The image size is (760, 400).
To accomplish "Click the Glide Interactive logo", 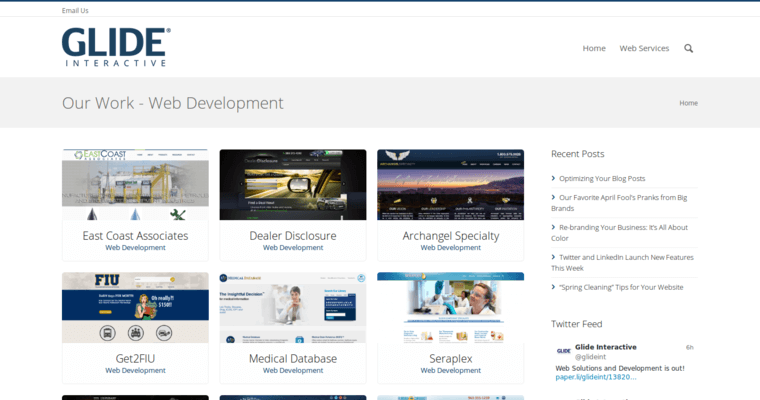I will (x=115, y=47).
